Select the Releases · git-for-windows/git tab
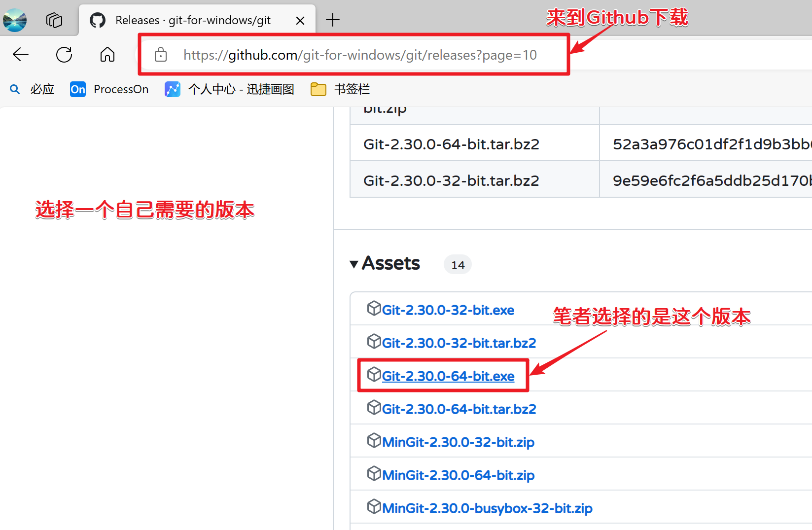 197,20
